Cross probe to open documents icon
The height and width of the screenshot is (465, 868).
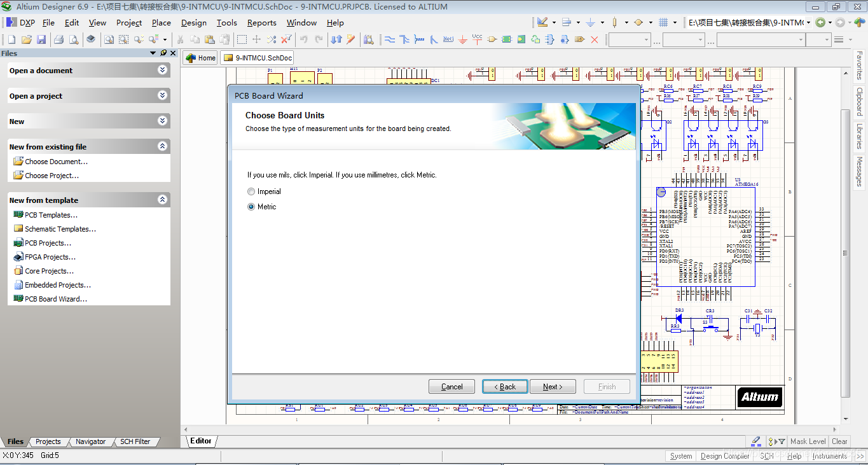[350, 39]
